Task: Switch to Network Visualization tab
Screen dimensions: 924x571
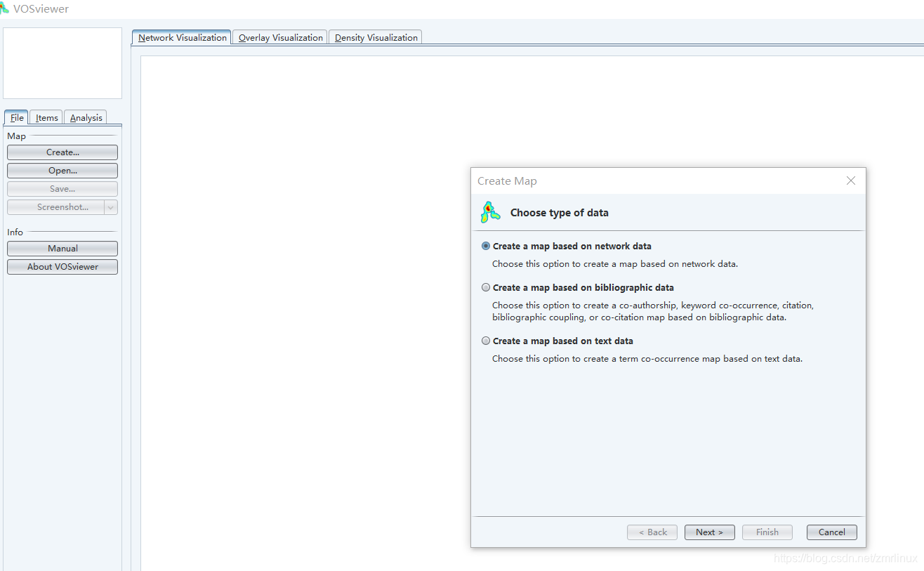Action: [x=182, y=38]
